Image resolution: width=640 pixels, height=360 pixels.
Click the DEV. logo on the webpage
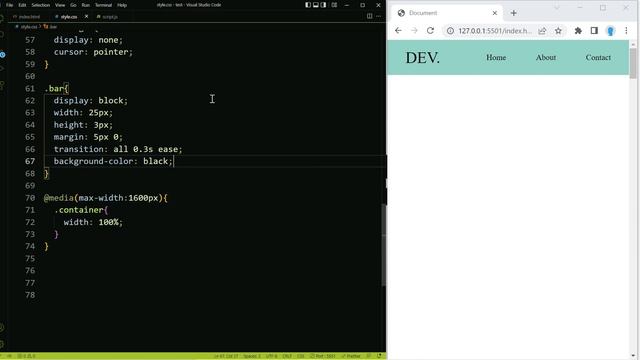pyautogui.click(x=422, y=58)
